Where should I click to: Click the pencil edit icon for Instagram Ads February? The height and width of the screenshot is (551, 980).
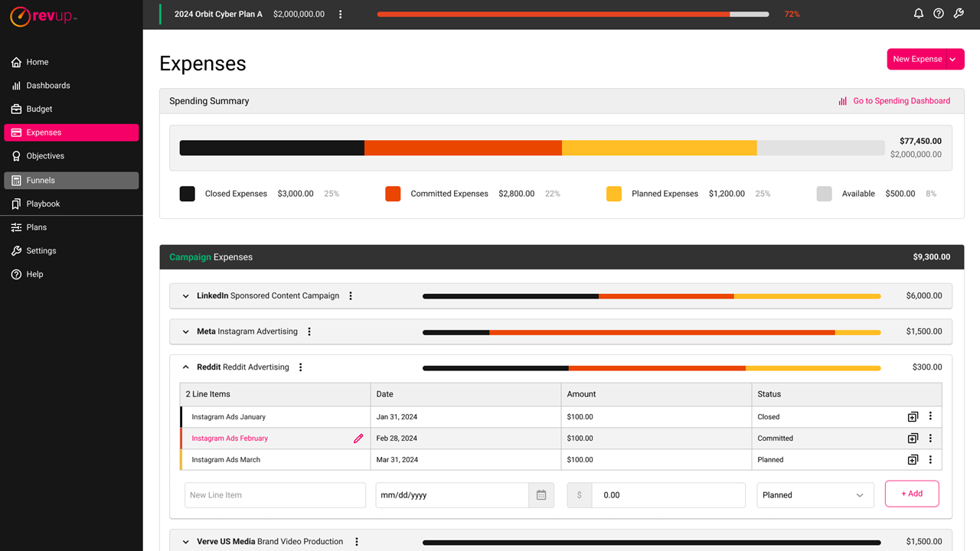coord(358,439)
